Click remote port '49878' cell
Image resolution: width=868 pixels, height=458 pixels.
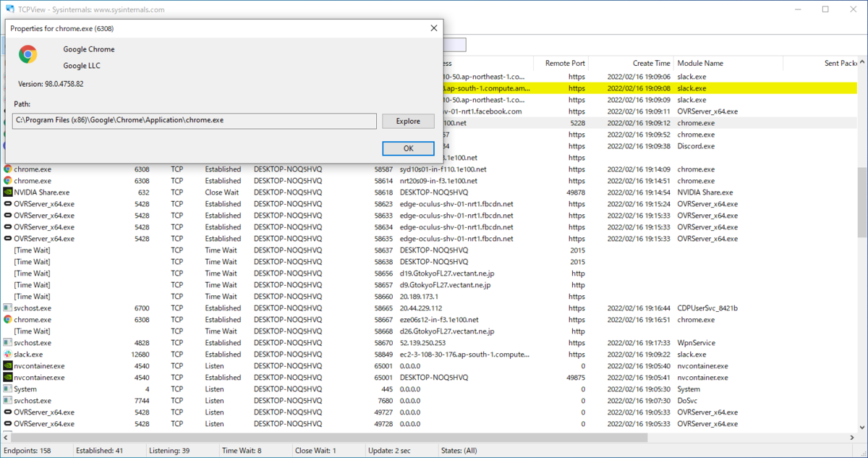576,192
